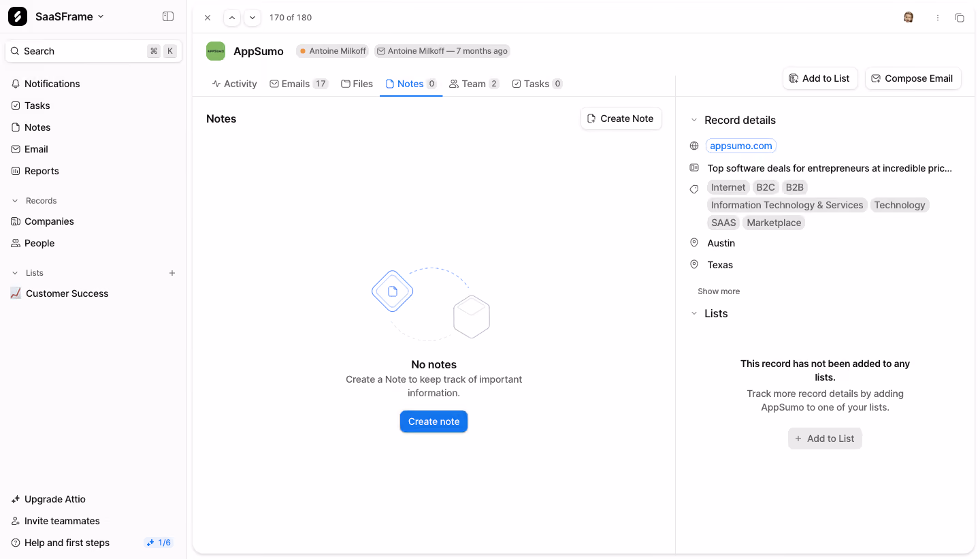Open the user avatar menu
This screenshot has height=559, width=980.
click(909, 18)
